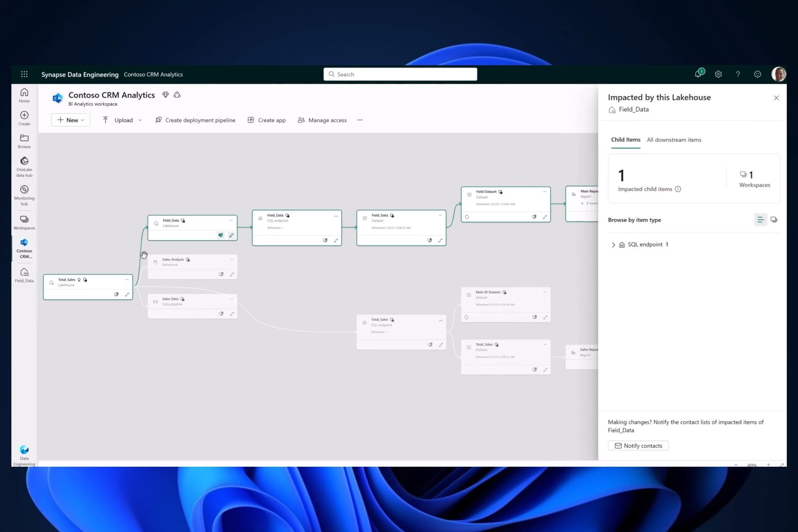Click the icon next to premium diamond
This screenshot has height=532, width=798.
click(177, 95)
